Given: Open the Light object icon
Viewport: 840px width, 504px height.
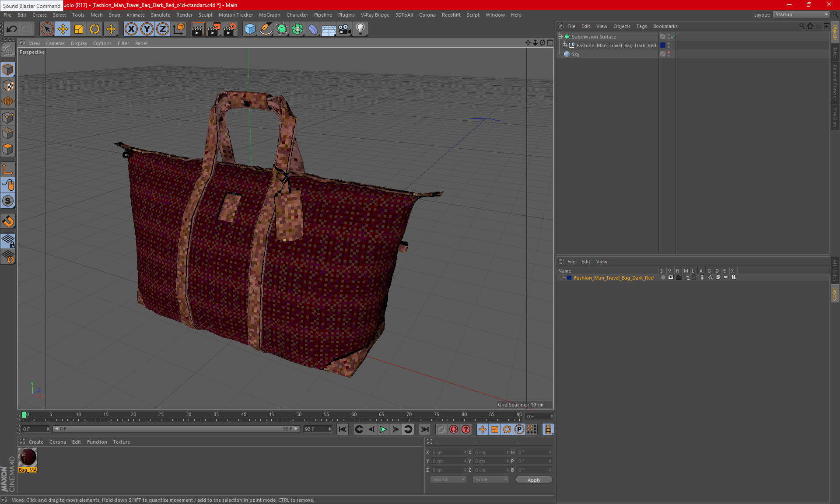Looking at the screenshot, I should click(x=360, y=29).
